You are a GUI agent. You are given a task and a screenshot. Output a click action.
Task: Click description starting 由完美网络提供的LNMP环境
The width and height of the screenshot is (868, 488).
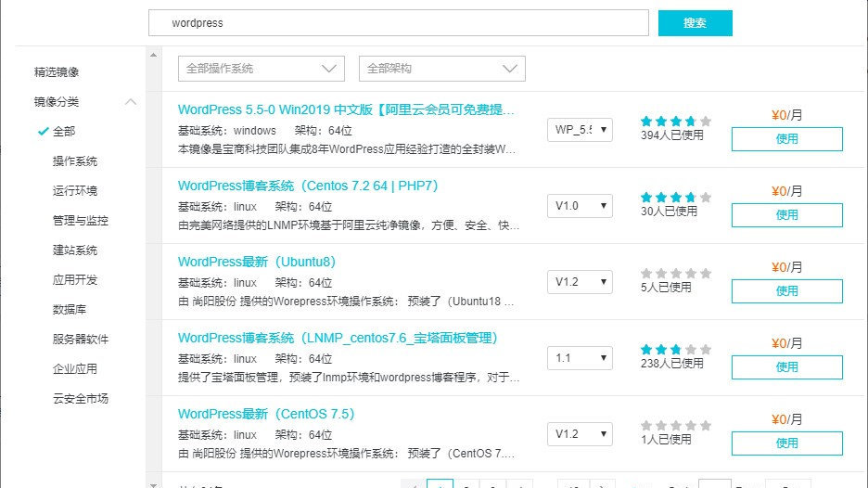pos(349,225)
